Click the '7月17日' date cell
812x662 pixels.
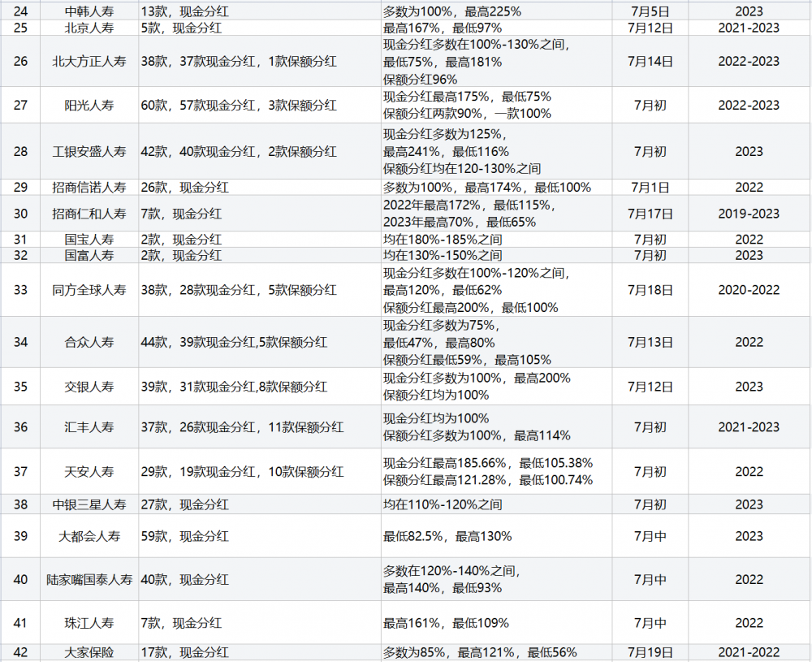(650, 214)
